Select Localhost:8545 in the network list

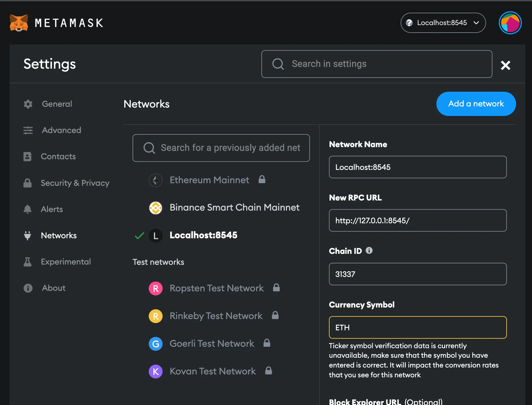coord(203,235)
